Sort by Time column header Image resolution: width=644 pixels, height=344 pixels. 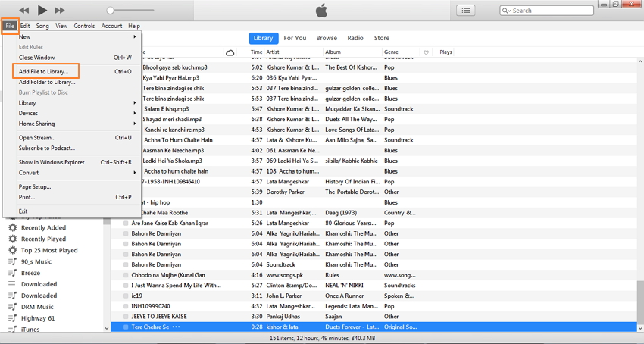tap(256, 52)
